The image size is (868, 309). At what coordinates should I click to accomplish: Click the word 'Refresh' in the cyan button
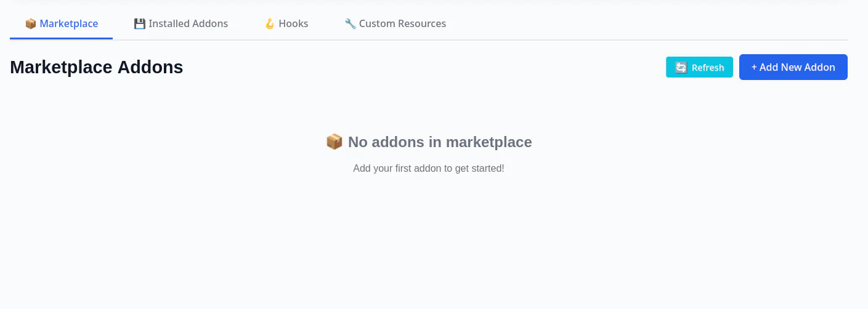click(708, 68)
